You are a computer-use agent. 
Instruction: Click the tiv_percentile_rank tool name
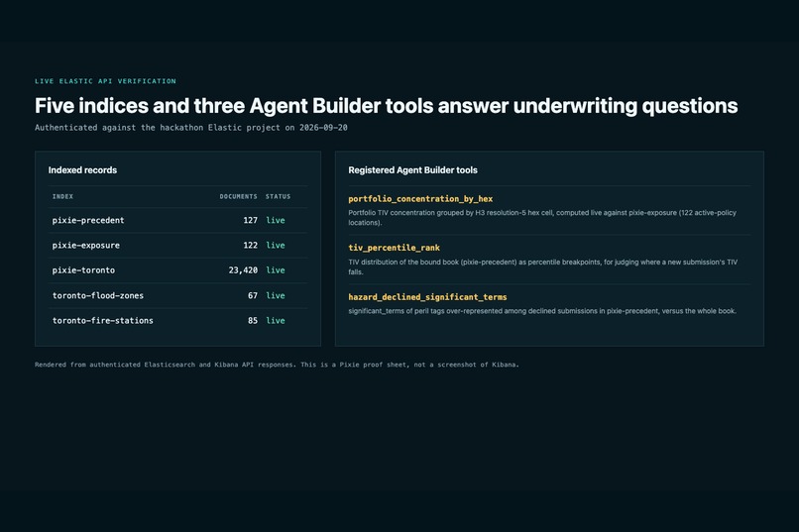click(394, 248)
